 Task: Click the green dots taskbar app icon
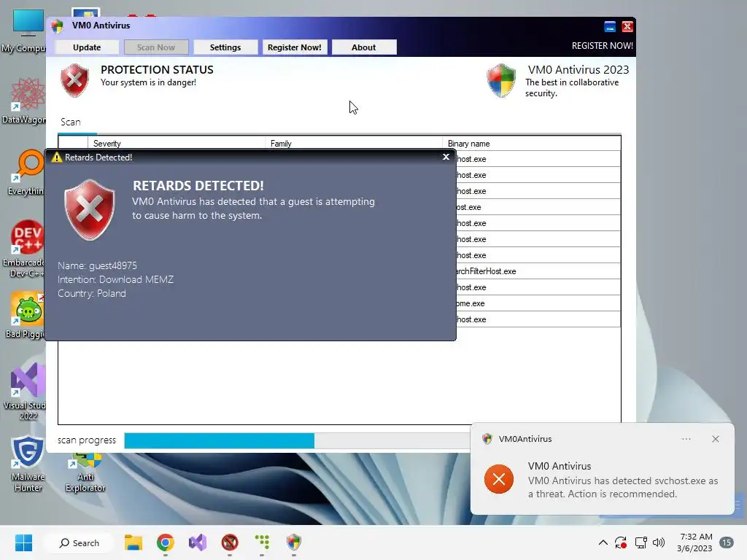point(262,542)
